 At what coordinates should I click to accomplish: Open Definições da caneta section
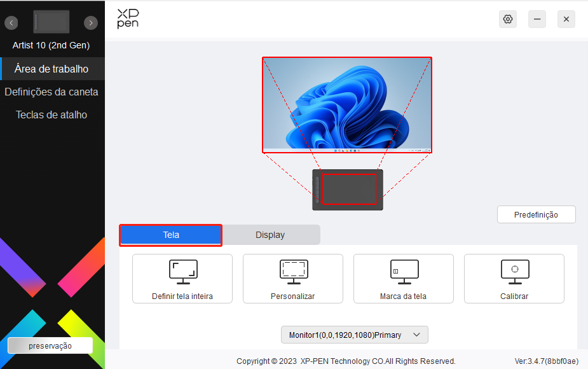(51, 92)
